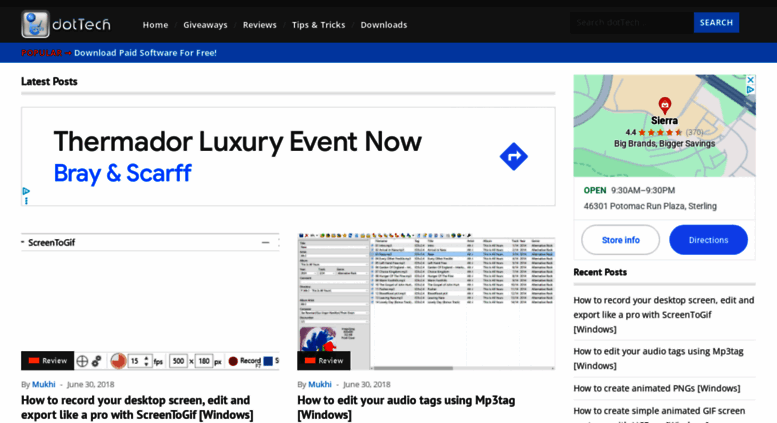
Task: Click the OPEN 9:30AM–9:30PM hours text
Action: (x=629, y=190)
